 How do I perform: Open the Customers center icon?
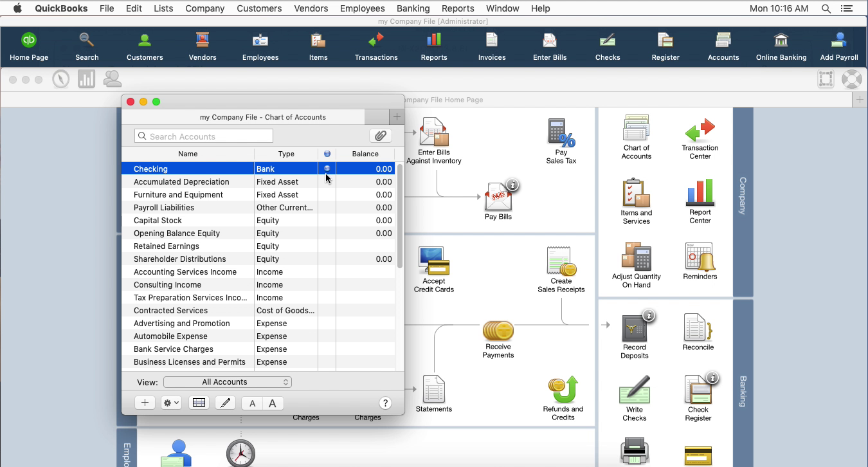145,46
